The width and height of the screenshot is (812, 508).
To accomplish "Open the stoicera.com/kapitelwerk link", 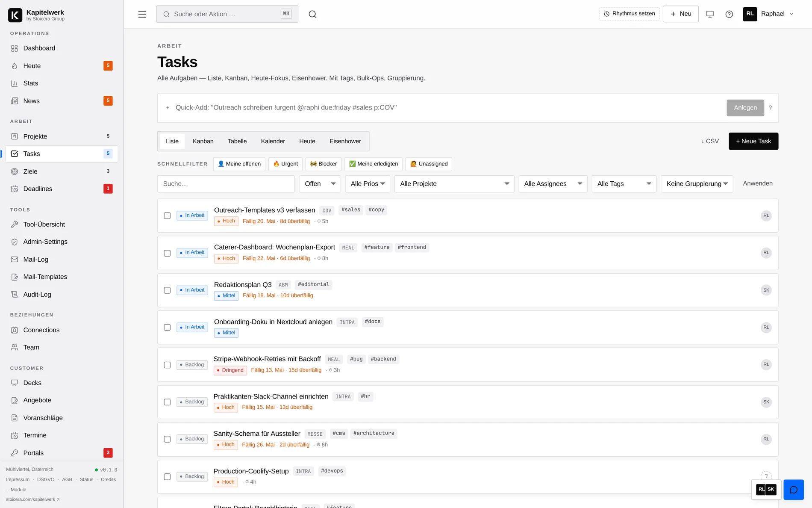I will tap(33, 499).
